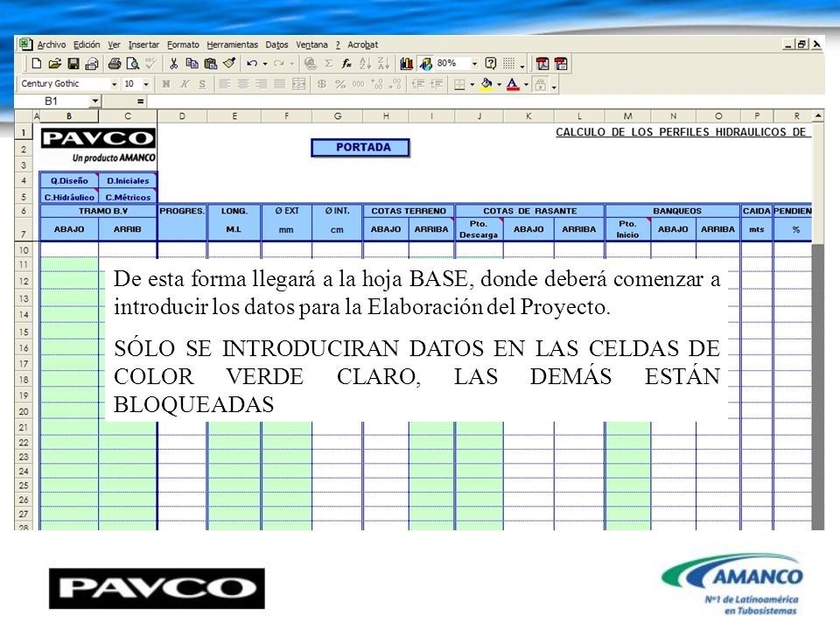This screenshot has height=630, width=840.
Task: Click the D.Iniciales button
Action: point(128,180)
